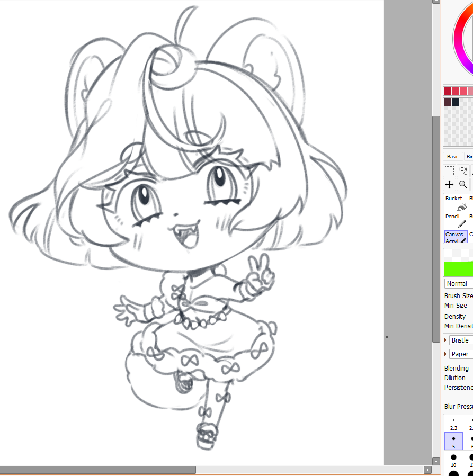
Task: Expand the Paper settings triangle
Action: point(445,354)
